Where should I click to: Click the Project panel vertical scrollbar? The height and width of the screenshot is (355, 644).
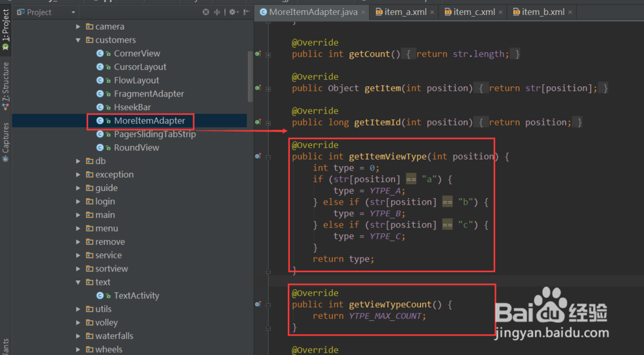[x=250, y=77]
